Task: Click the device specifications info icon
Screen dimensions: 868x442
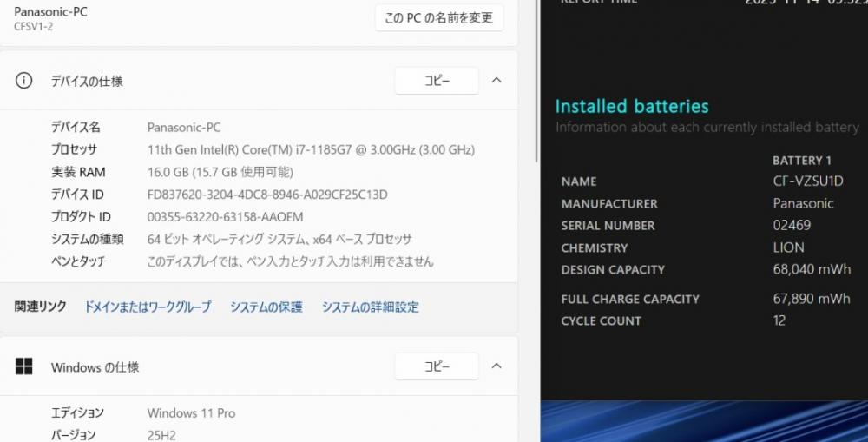Action: pyautogui.click(x=23, y=81)
